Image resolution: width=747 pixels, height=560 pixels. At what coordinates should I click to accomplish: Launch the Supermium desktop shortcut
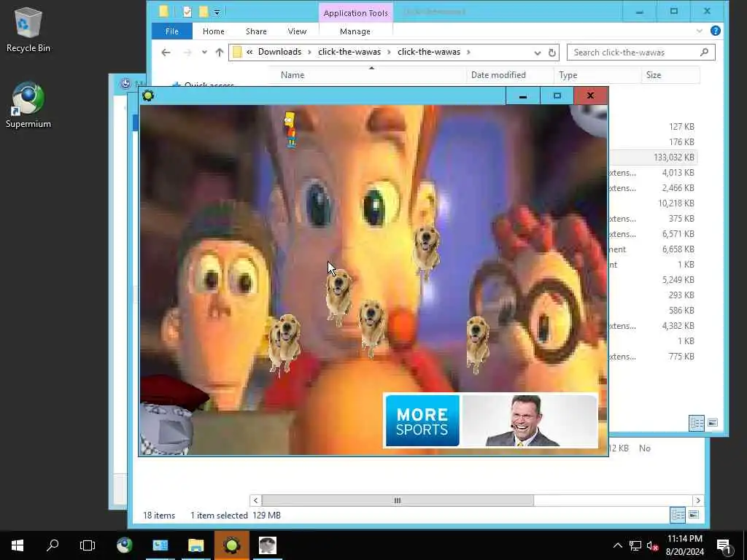tap(28, 105)
